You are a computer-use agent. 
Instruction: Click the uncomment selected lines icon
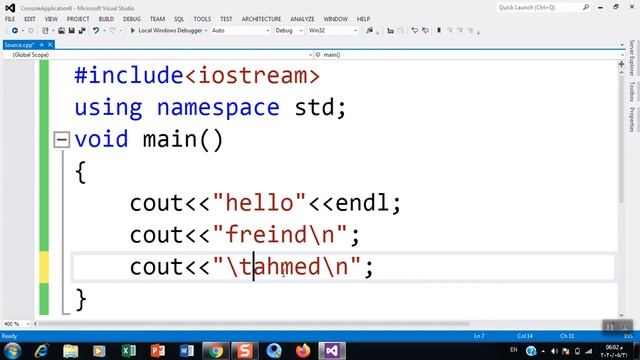coord(425,31)
